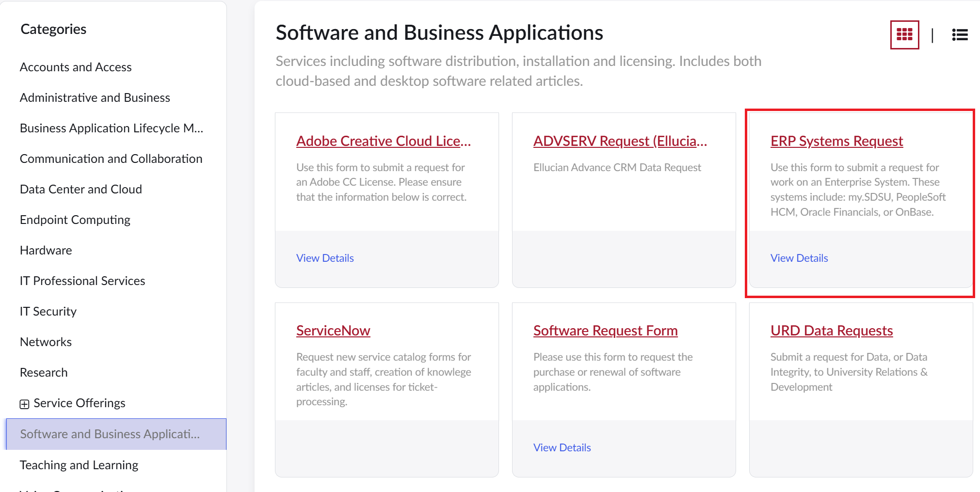This screenshot has height=492, width=980.
Task: Select the IT Security category
Action: click(48, 311)
